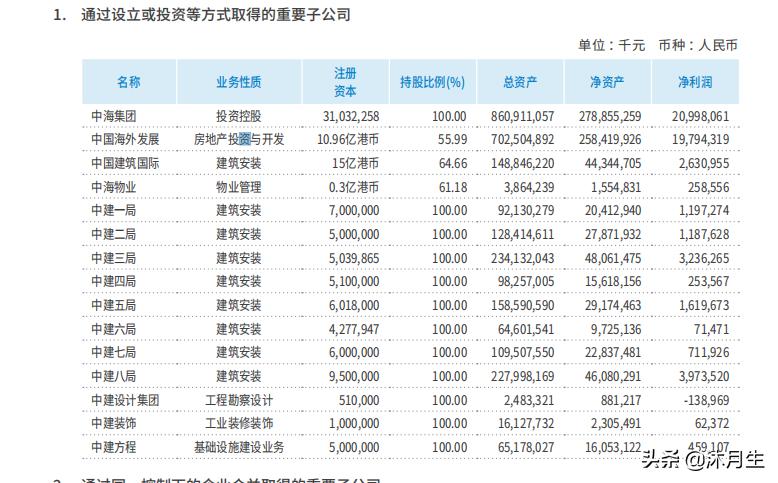Click the 房地产投资与开发 cell
The height and width of the screenshot is (483, 778).
(239, 139)
